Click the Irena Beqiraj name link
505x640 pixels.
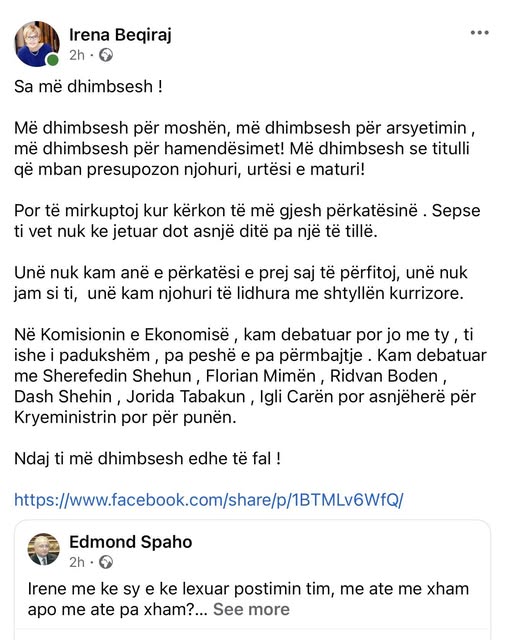click(120, 34)
